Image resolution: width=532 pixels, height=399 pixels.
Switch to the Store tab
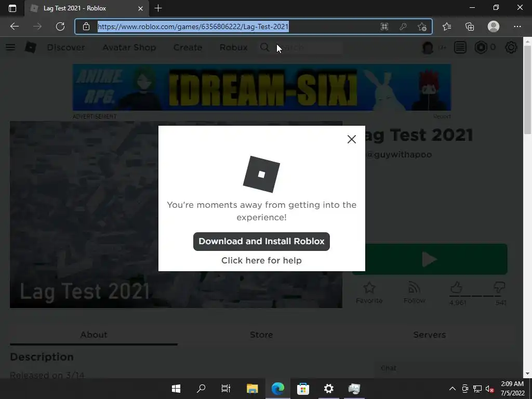pyautogui.click(x=261, y=335)
